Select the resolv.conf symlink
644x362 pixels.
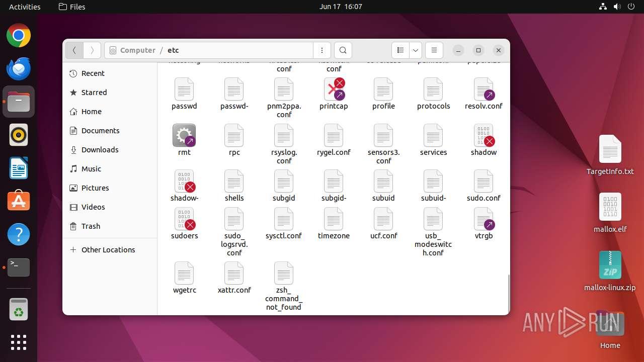[484, 89]
